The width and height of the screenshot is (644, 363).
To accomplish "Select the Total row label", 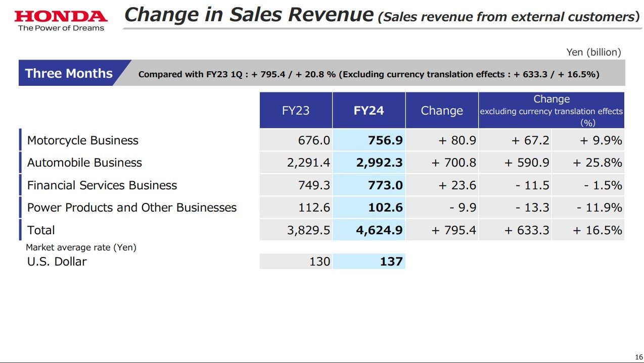I will (41, 230).
